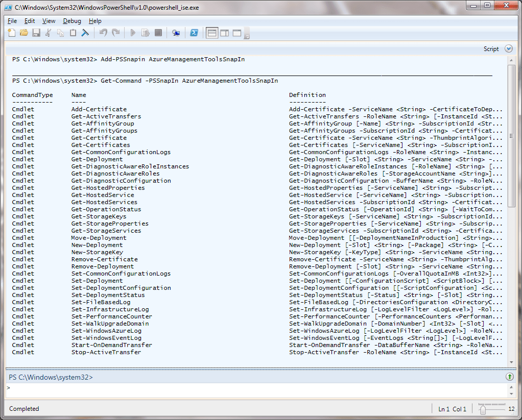Click the output pane vertical scrollbar thumb
The width and height of the screenshot is (522, 420).
pos(511,136)
